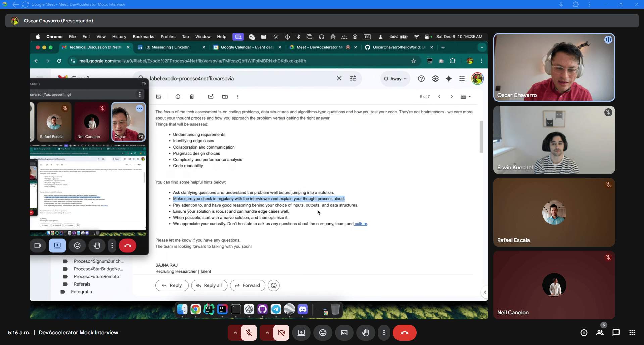The height and width of the screenshot is (345, 644).
Task: Show the people participants panel
Action: click(x=600, y=333)
